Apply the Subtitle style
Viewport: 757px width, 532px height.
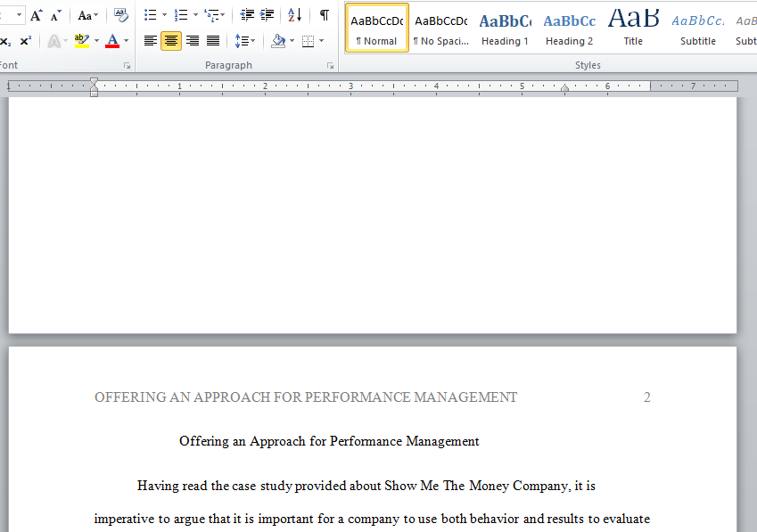coord(697,28)
